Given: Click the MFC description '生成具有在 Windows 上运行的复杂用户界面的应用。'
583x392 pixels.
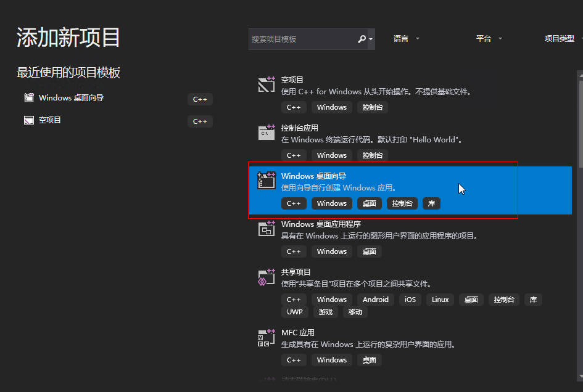Looking at the screenshot, I should (x=368, y=345).
